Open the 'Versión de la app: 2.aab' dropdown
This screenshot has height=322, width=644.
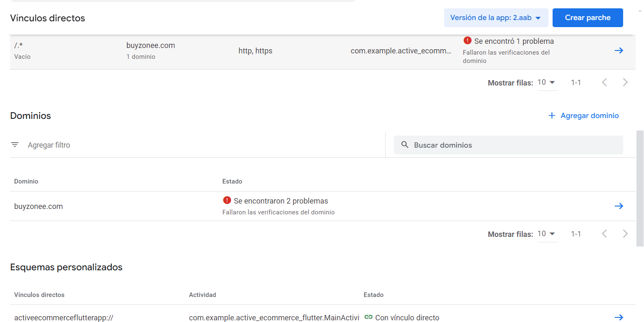point(496,18)
